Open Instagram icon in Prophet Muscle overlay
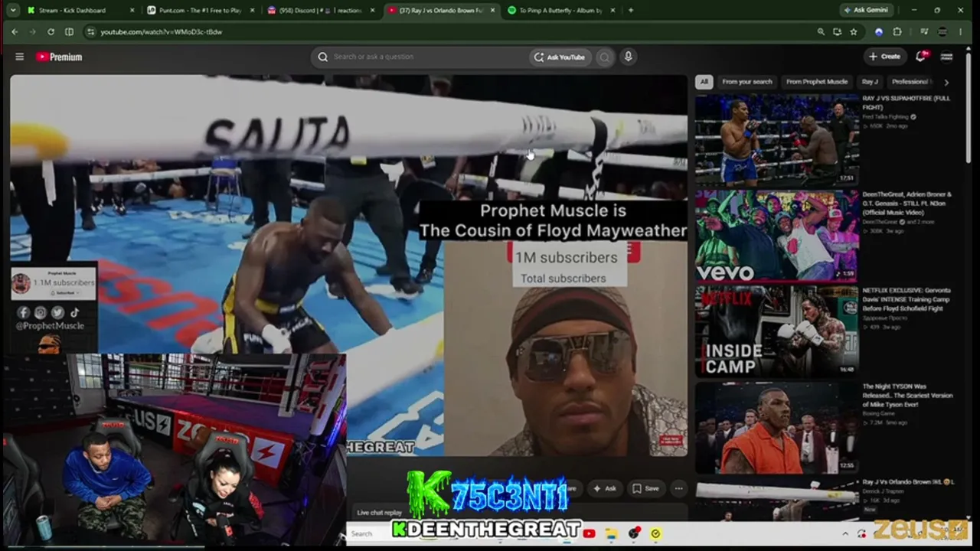980x551 pixels. [x=41, y=312]
